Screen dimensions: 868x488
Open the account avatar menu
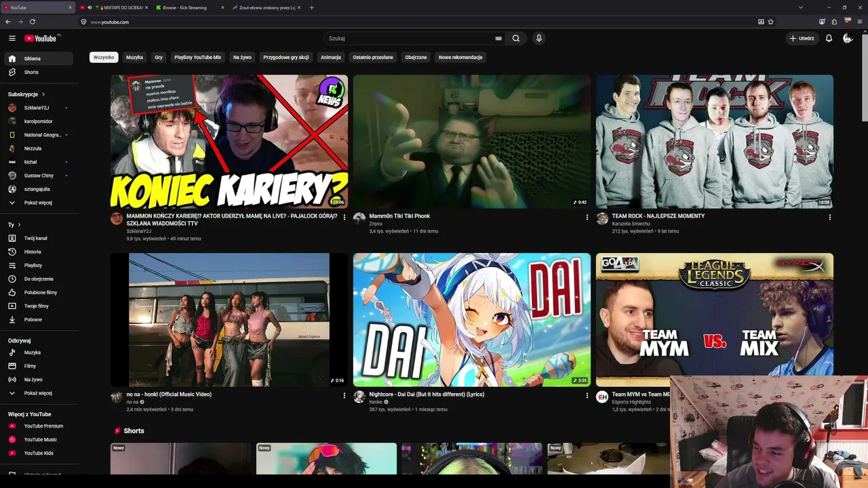pyautogui.click(x=848, y=39)
